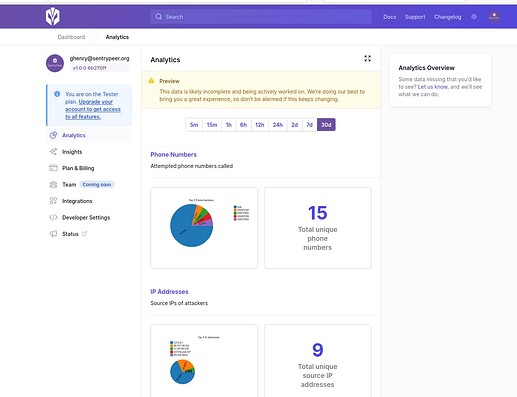517x397 pixels.
Task: Open the Support link
Action: click(x=415, y=17)
